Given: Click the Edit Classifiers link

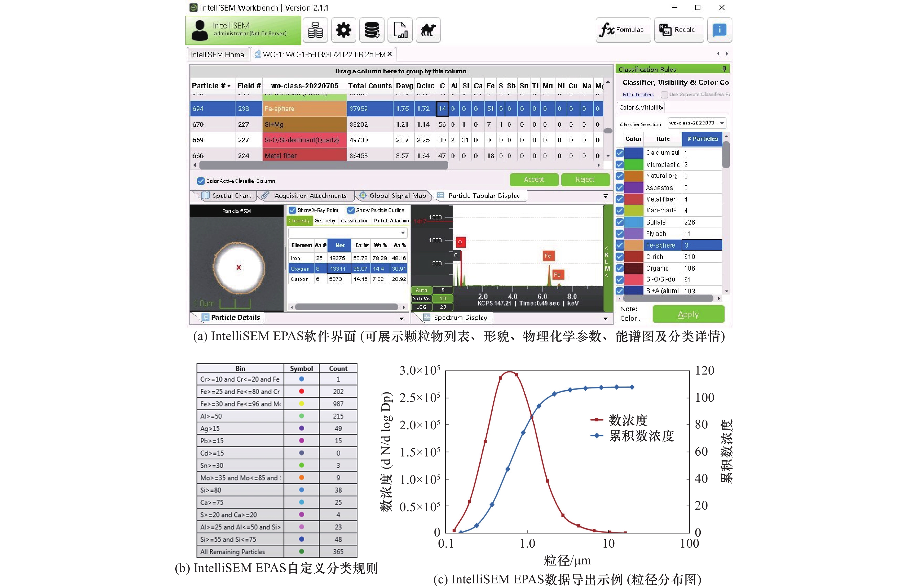Looking at the screenshot, I should click(x=638, y=95).
